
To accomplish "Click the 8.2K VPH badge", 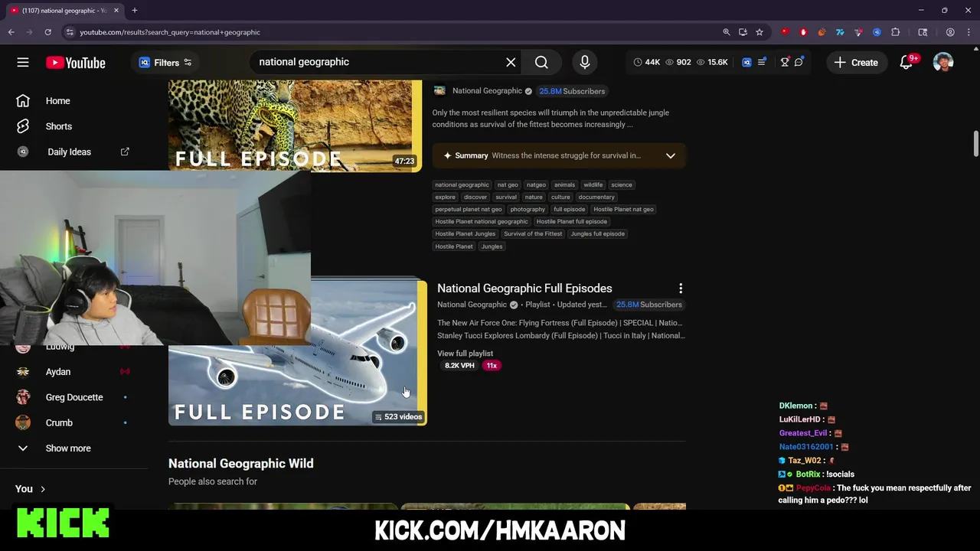I will pos(459,366).
